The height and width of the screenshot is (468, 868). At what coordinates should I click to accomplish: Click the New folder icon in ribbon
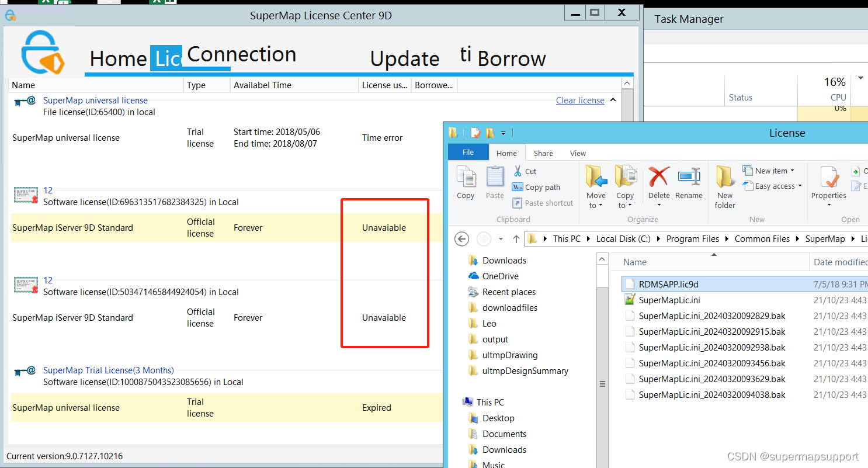point(725,176)
